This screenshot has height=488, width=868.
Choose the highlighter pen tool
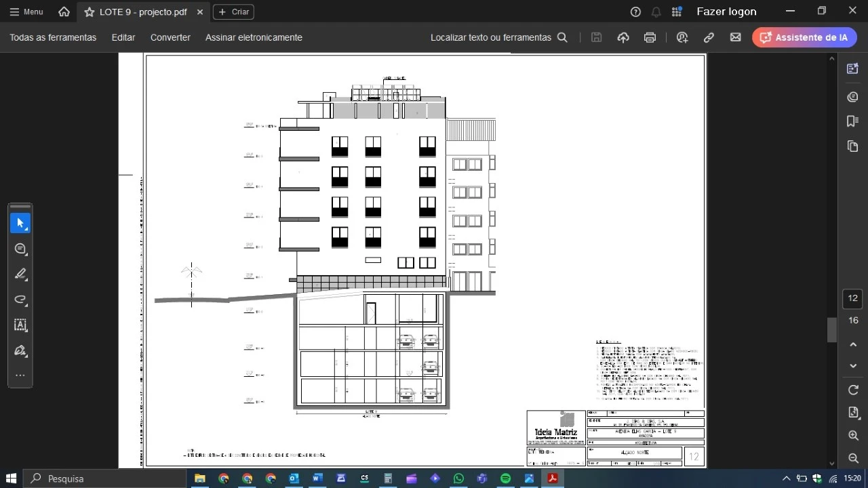[20, 274]
